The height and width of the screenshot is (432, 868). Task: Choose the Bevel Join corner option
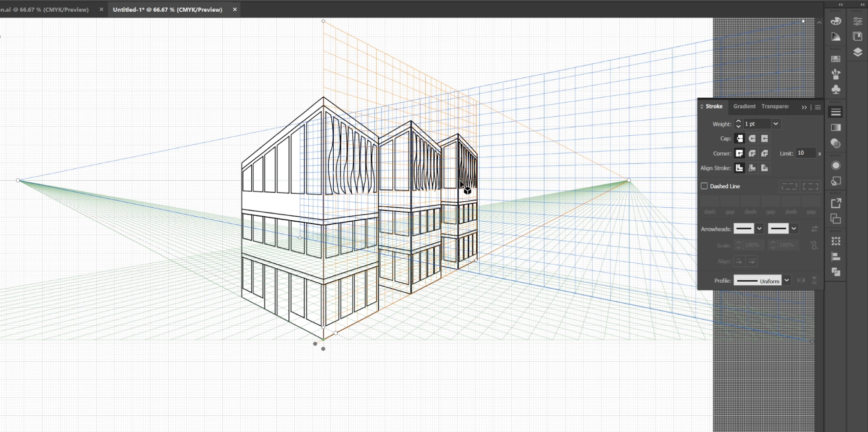(x=764, y=153)
